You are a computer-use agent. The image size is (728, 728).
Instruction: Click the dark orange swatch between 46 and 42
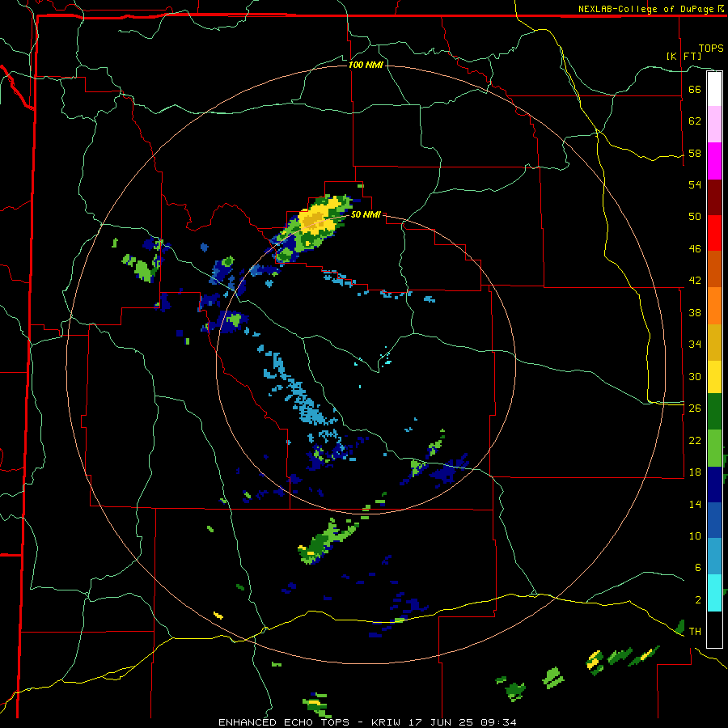tap(714, 269)
